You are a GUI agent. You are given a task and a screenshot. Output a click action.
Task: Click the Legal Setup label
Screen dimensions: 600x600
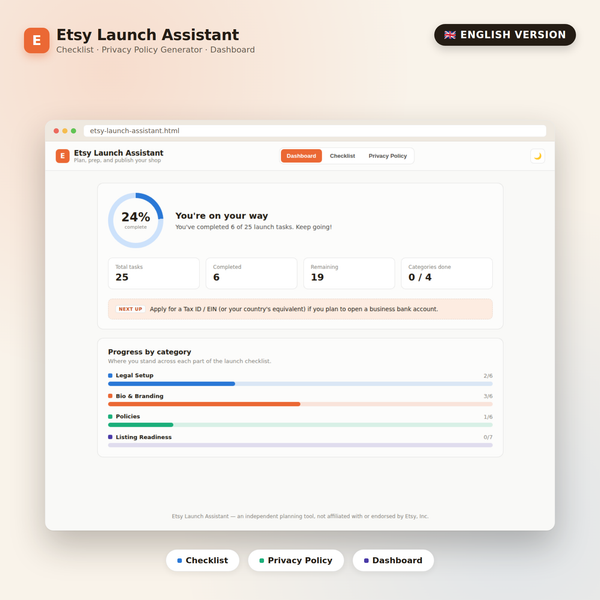click(134, 376)
